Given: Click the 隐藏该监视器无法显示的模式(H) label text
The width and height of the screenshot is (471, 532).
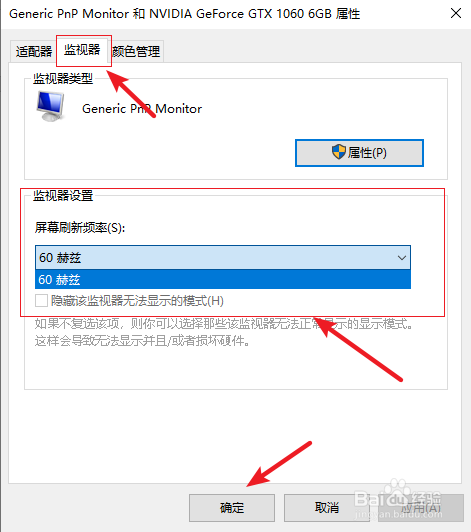Looking at the screenshot, I should coord(137,301).
